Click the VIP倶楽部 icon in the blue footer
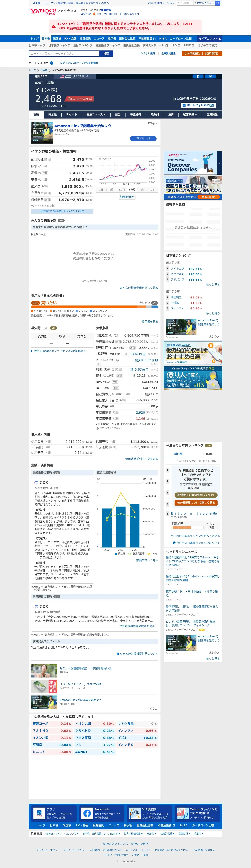The height and width of the screenshot is (868, 251). click(x=135, y=813)
